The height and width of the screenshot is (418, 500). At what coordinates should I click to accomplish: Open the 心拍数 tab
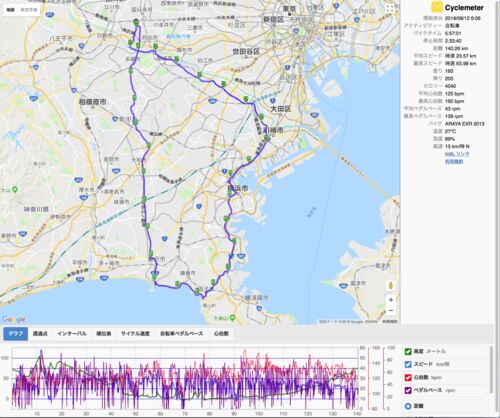click(x=221, y=334)
